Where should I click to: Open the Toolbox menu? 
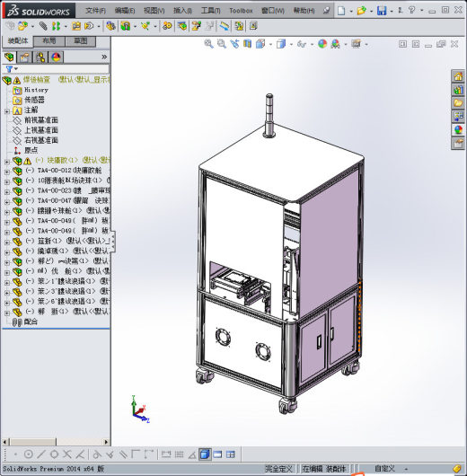coord(241,11)
